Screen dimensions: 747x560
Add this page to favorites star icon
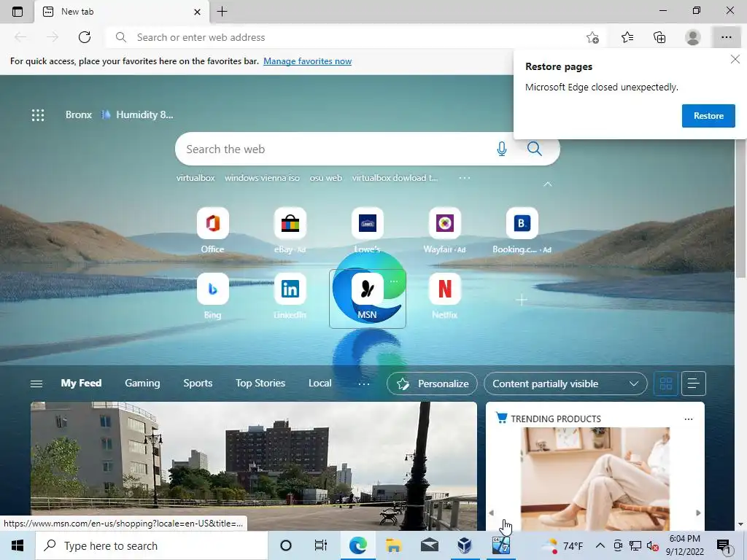(592, 37)
